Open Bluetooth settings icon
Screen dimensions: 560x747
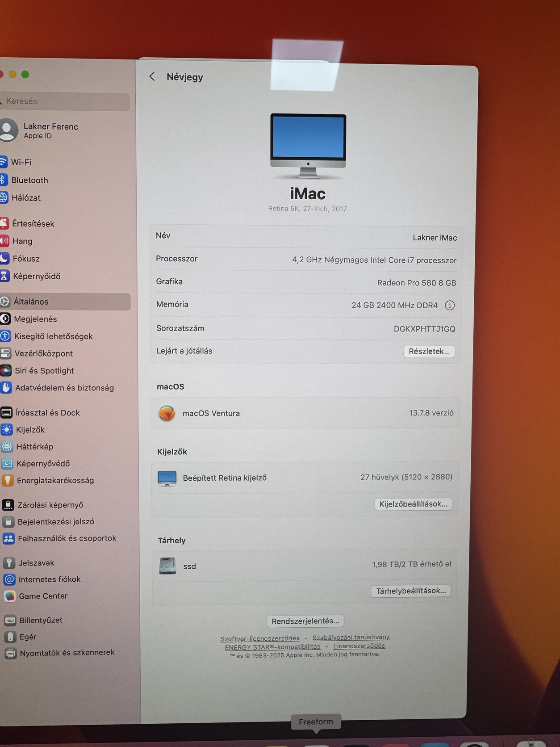tap(3, 180)
